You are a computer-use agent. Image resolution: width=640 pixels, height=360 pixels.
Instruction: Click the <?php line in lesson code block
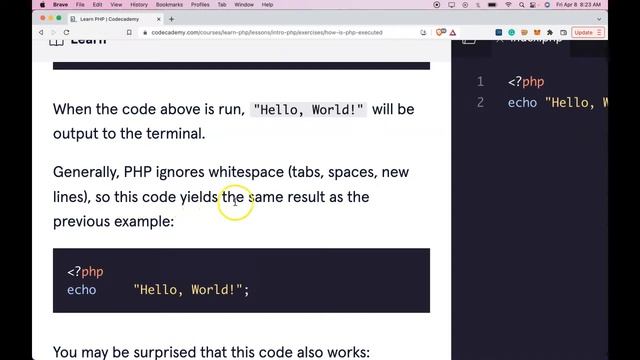click(x=85, y=271)
